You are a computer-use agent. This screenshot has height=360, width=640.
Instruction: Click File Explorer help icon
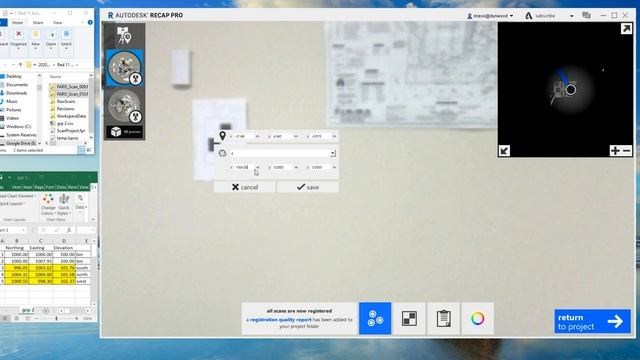pyautogui.click(x=90, y=22)
